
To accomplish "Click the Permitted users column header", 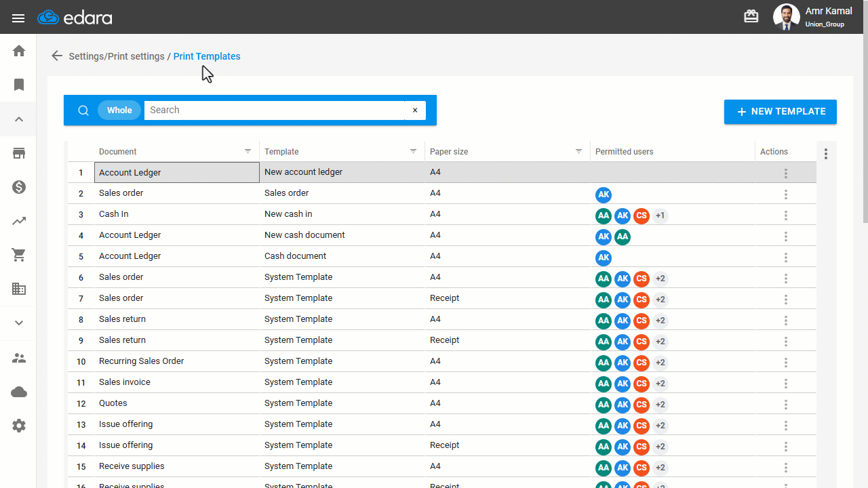I will (672, 152).
